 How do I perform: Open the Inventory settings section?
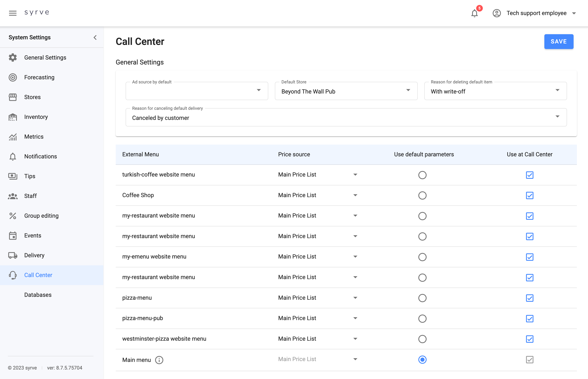click(36, 117)
